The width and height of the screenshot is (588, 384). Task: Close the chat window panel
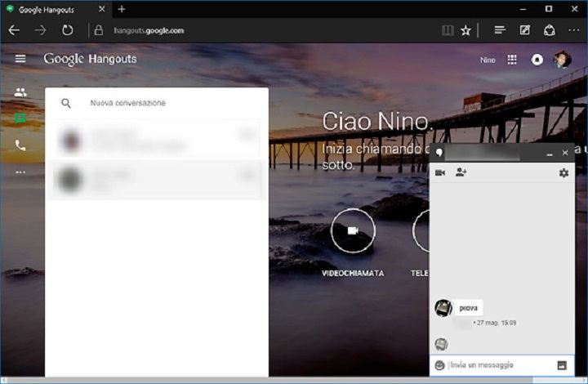point(565,153)
